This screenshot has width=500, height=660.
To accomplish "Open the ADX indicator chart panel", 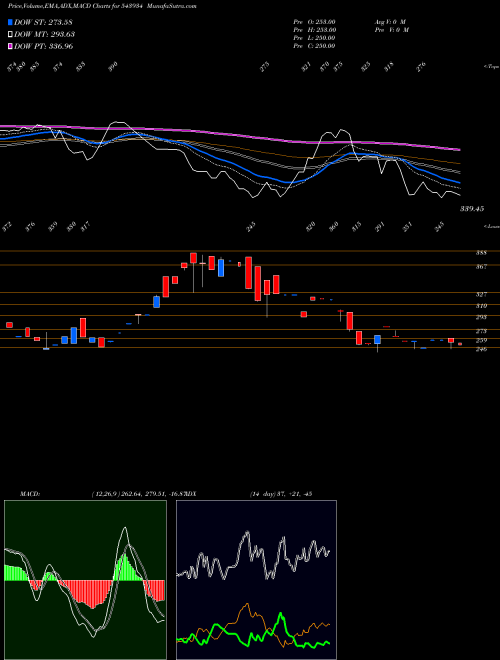I will point(256,580).
